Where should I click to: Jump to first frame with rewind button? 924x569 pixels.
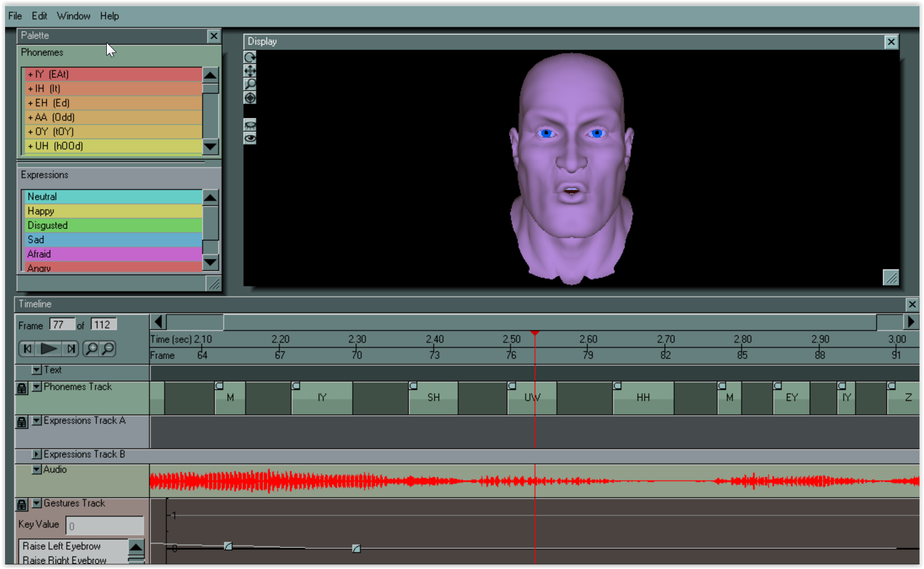tap(27, 349)
